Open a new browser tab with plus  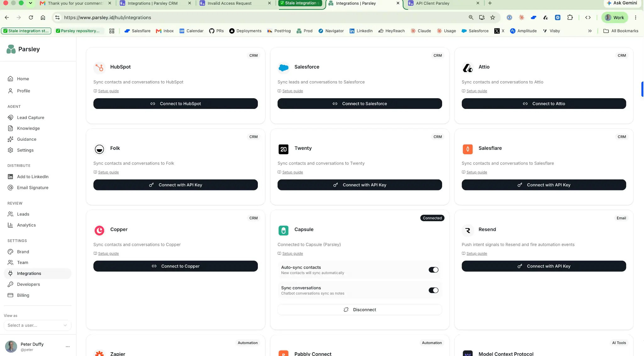point(490,3)
